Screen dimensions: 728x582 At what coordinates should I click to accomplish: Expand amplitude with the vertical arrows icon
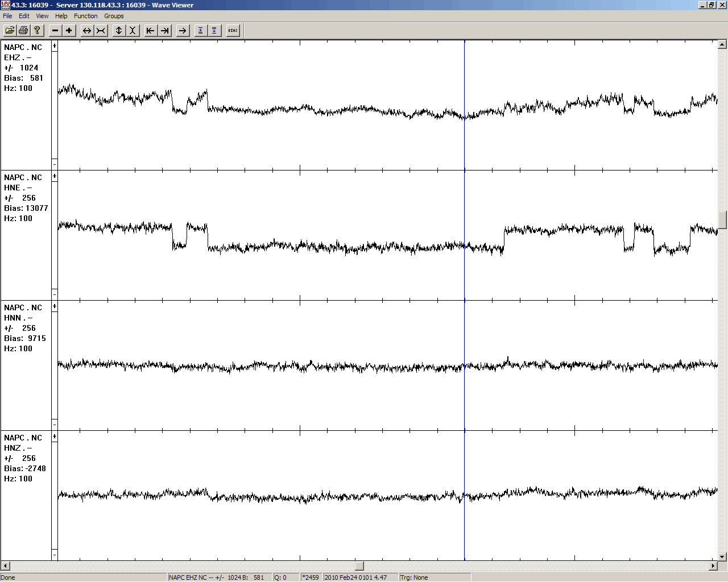[119, 30]
